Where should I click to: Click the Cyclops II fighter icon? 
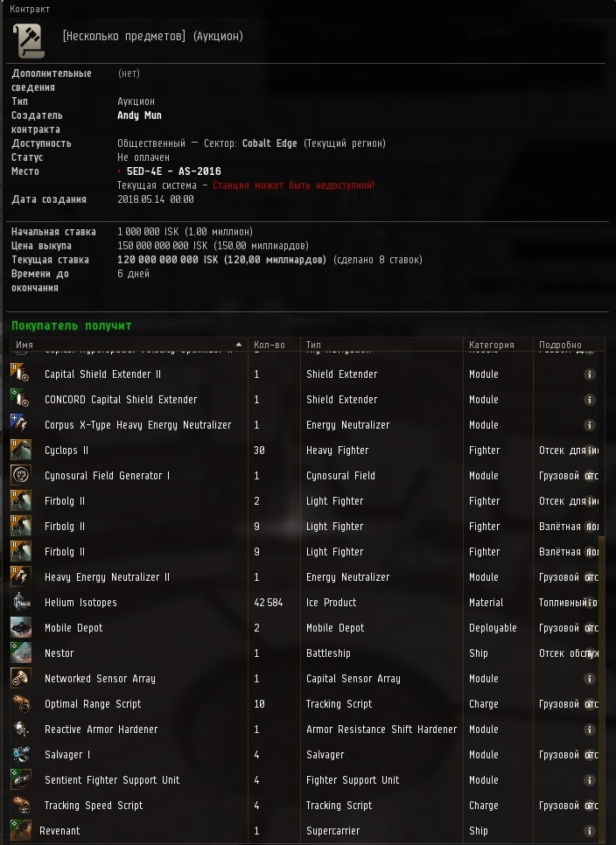pyautogui.click(x=20, y=450)
